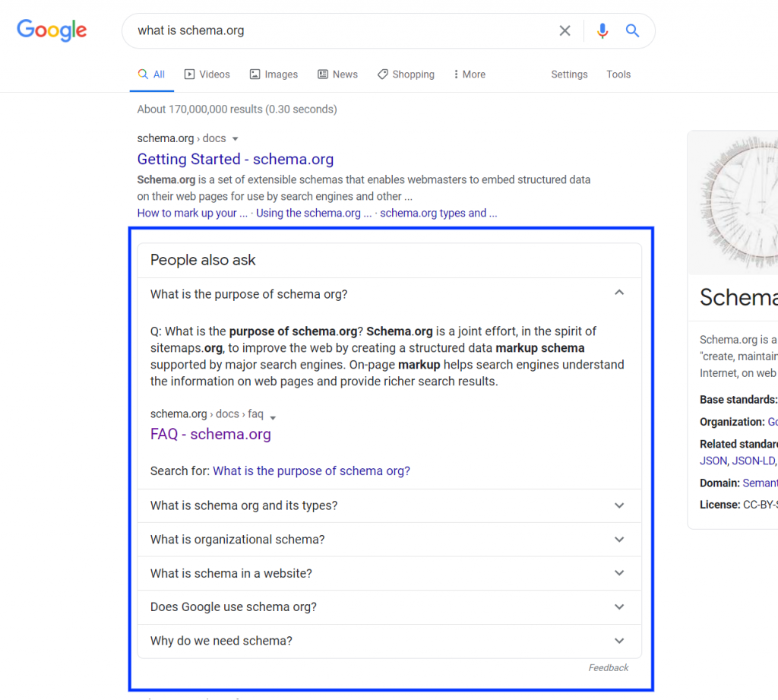
Task: Click the Images tab picture icon
Action: tap(255, 74)
